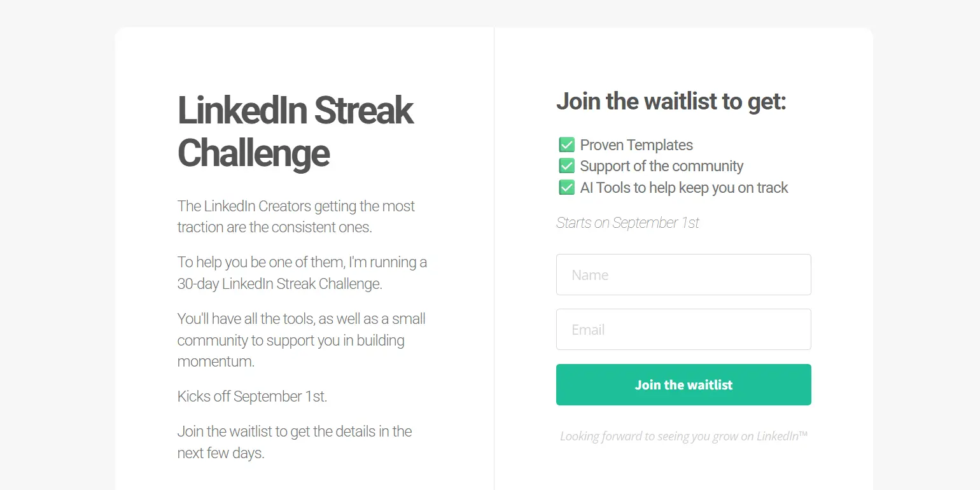The width and height of the screenshot is (980, 490).
Task: Click the italic Starts on September 1st note
Action: pos(627,223)
